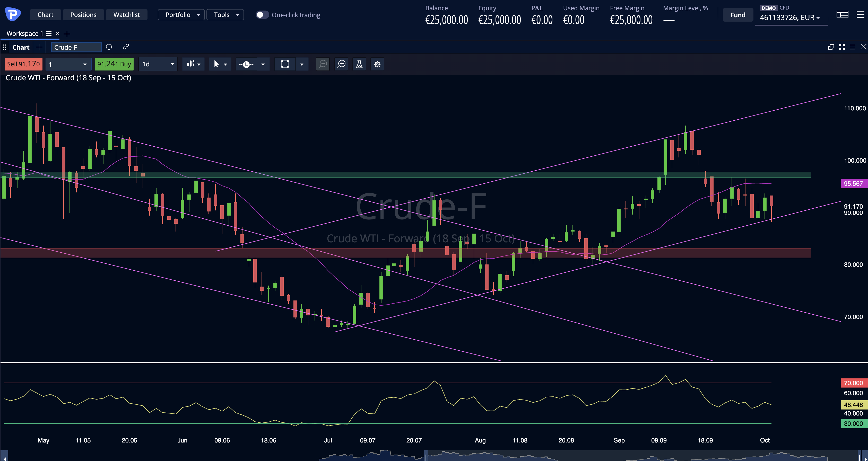Expand the shape tools dropdown arrow
This screenshot has width=868, height=461.
click(x=302, y=64)
